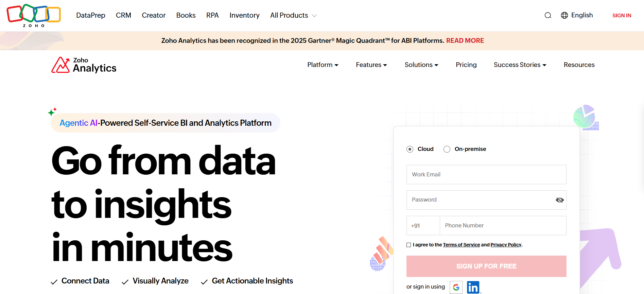Open the Resources page
Viewport: 644px width, 294px height.
[x=579, y=65]
